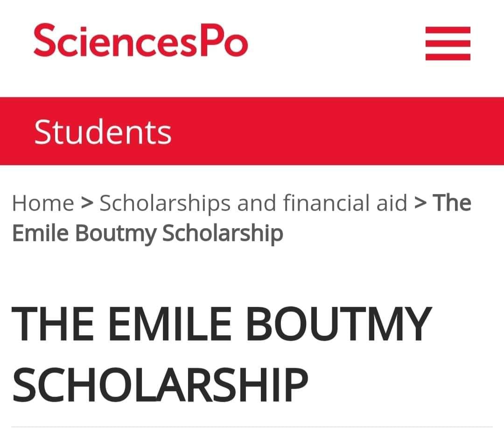Screen dimensions: 504x438
Task: Click the word SCHOLARSHIP in the main title
Action: [x=160, y=384]
